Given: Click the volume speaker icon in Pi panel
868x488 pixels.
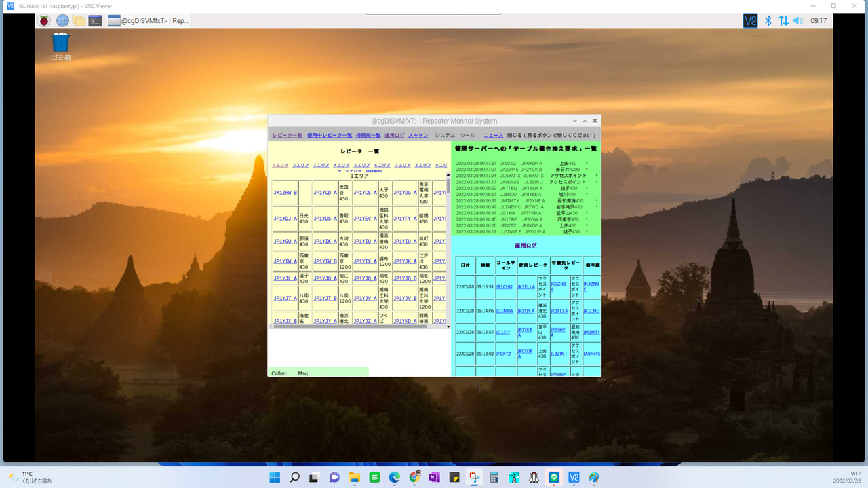Looking at the screenshot, I should [798, 20].
